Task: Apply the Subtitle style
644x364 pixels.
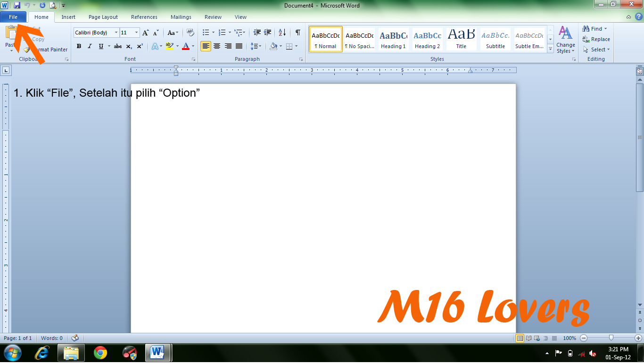Action: coord(495,39)
